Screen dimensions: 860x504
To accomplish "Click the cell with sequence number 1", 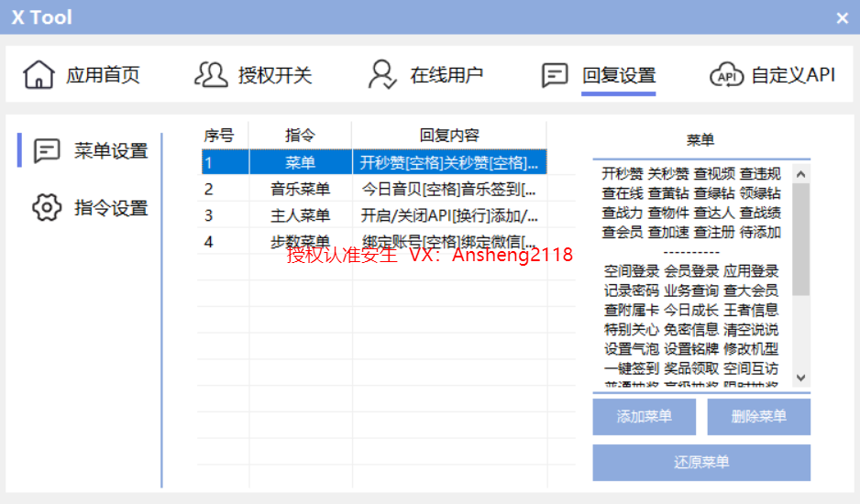I will pyautogui.click(x=224, y=162).
